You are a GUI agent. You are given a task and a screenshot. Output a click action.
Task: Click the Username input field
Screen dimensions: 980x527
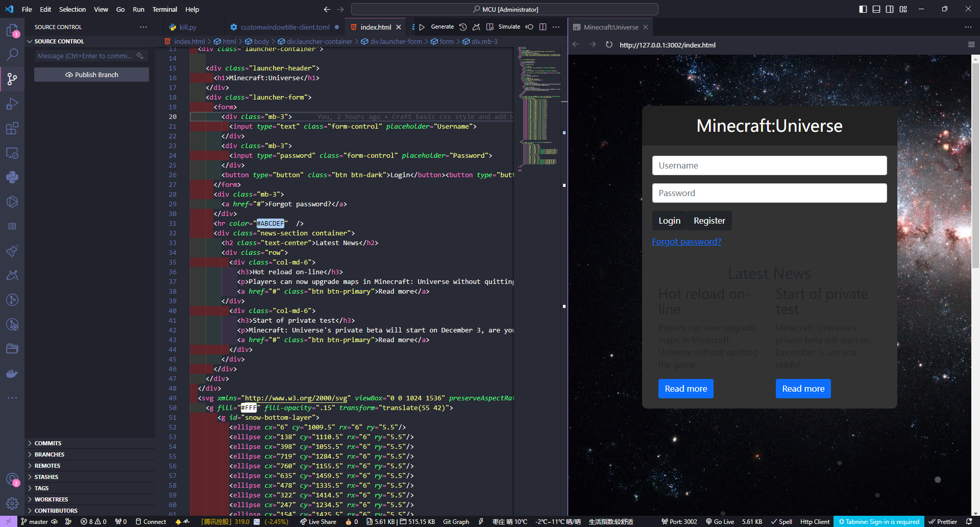769,165
